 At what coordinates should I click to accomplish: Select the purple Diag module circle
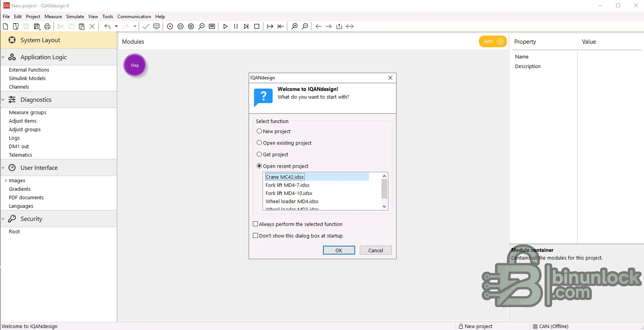click(135, 65)
